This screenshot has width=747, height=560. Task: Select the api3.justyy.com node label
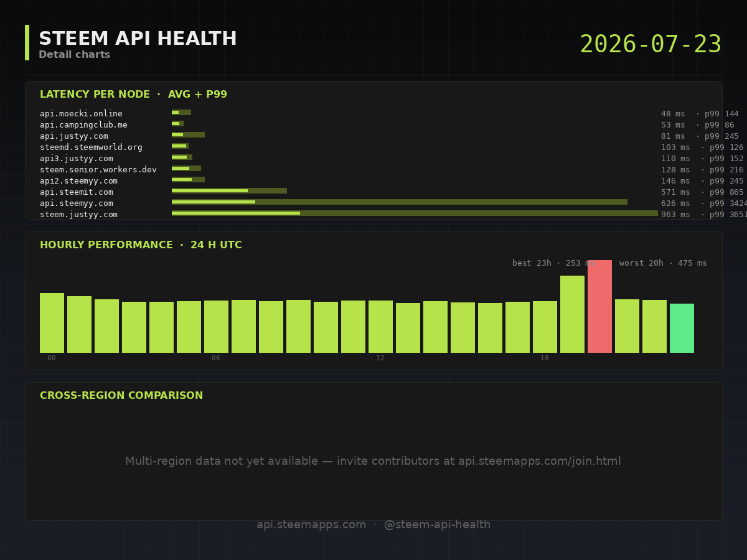(x=77, y=159)
